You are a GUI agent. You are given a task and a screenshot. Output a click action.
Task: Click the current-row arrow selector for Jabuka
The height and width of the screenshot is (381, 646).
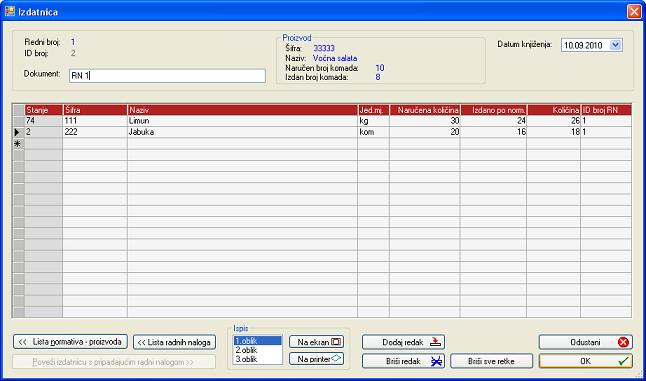[19, 132]
